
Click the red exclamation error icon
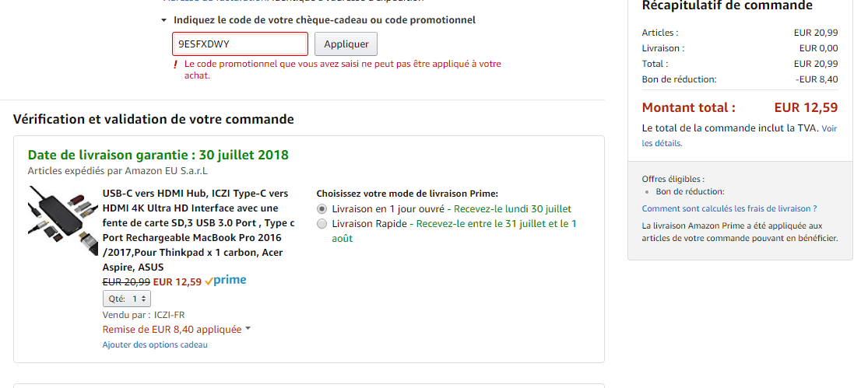176,65
